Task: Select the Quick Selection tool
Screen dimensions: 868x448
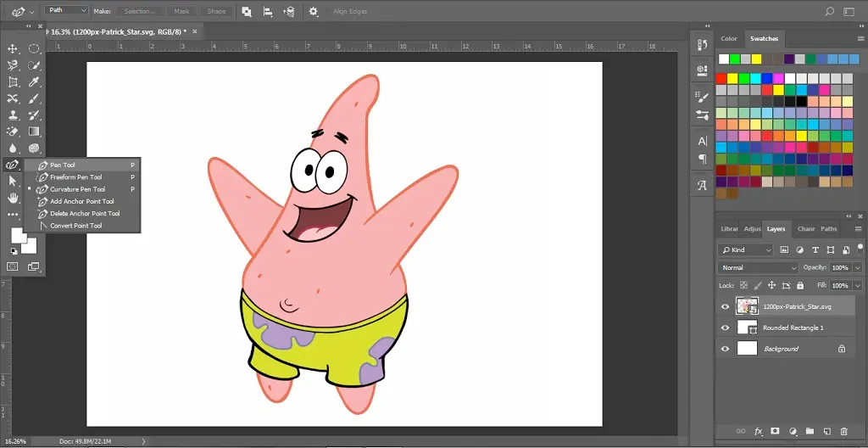Action: (34, 65)
